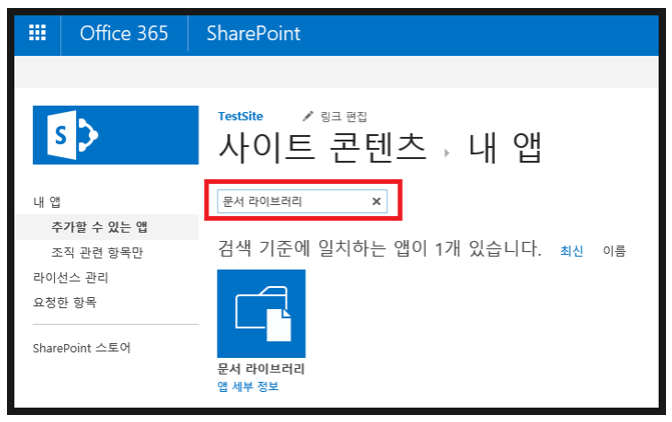Image resolution: width=672 pixels, height=422 pixels.
Task: Sort results by 최신
Action: [x=571, y=251]
